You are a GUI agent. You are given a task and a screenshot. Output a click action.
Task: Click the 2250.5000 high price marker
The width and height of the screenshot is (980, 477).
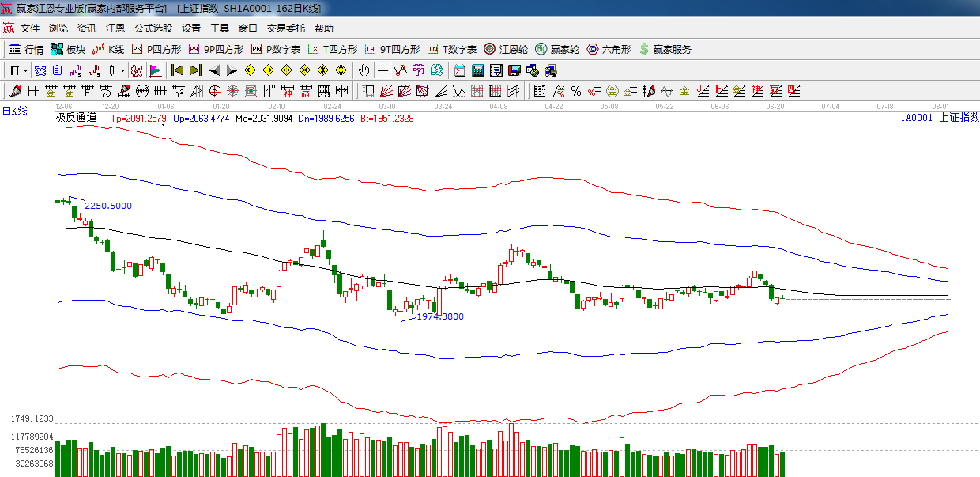click(108, 206)
